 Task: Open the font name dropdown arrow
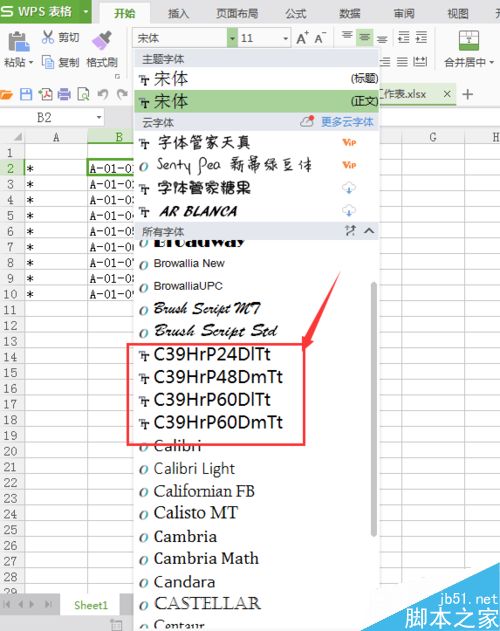click(232, 38)
